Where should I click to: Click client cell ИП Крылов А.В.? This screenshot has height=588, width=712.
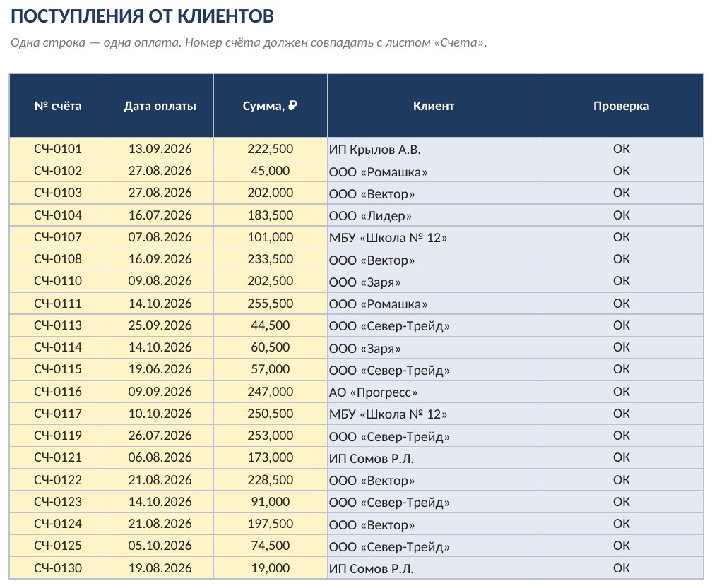(434, 149)
